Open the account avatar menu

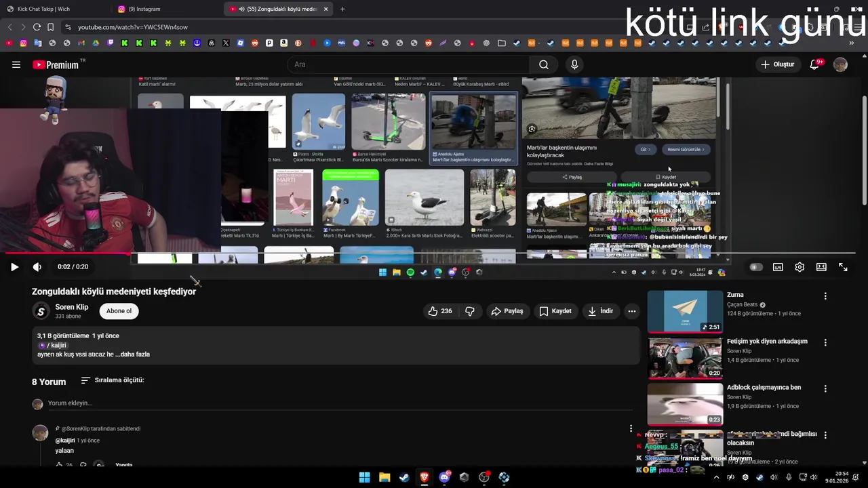tap(840, 64)
